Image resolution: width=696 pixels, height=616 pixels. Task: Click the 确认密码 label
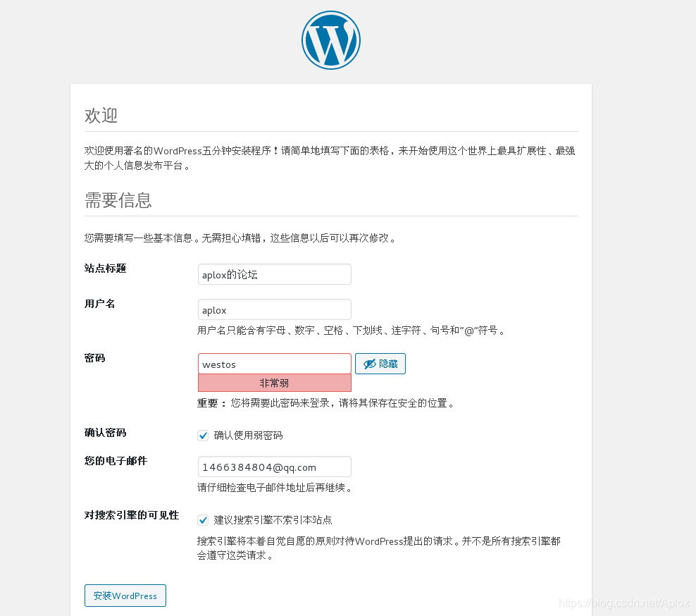click(105, 433)
